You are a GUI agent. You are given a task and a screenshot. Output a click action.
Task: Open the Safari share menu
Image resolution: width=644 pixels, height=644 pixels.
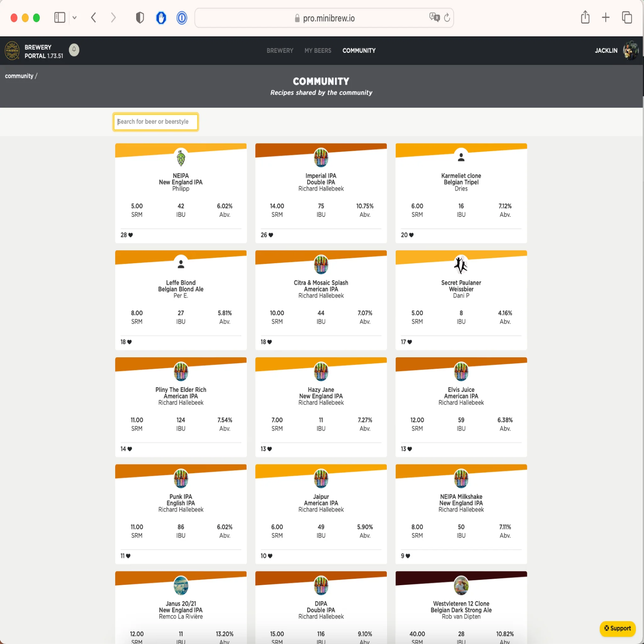585,18
